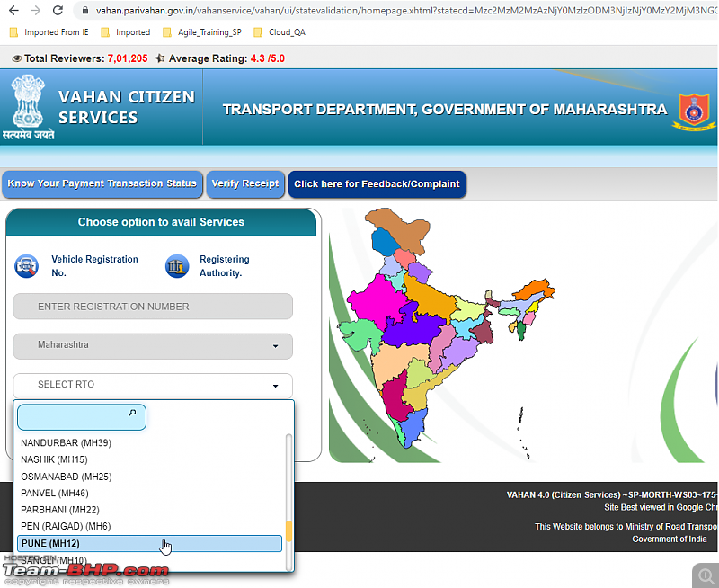Open the SELECT RTO dropdown
Viewport: 719px width, 588px height.
[153, 385]
